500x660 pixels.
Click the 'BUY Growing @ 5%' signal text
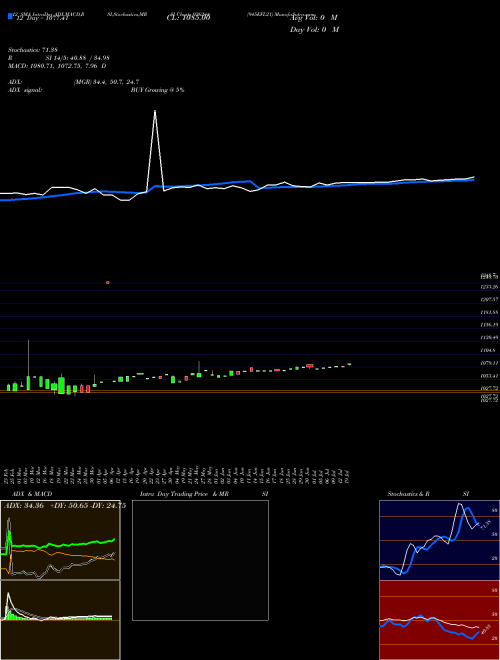157,90
